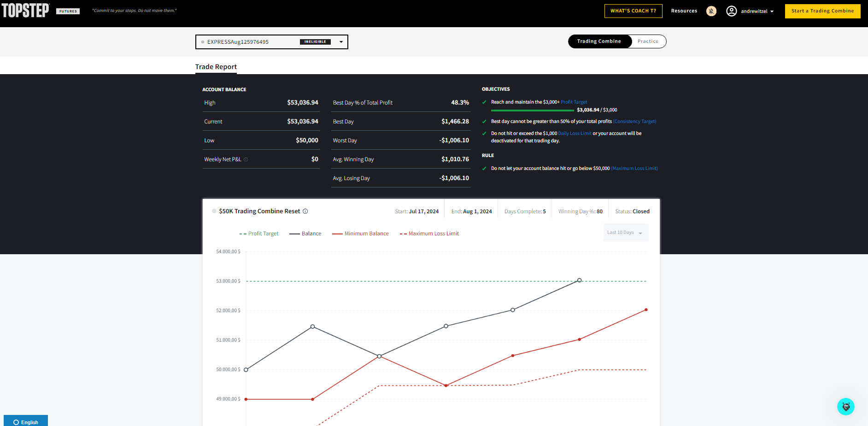This screenshot has height=426, width=868.
Task: Click the 54.000,00 $ axis label
Action: 228,252
